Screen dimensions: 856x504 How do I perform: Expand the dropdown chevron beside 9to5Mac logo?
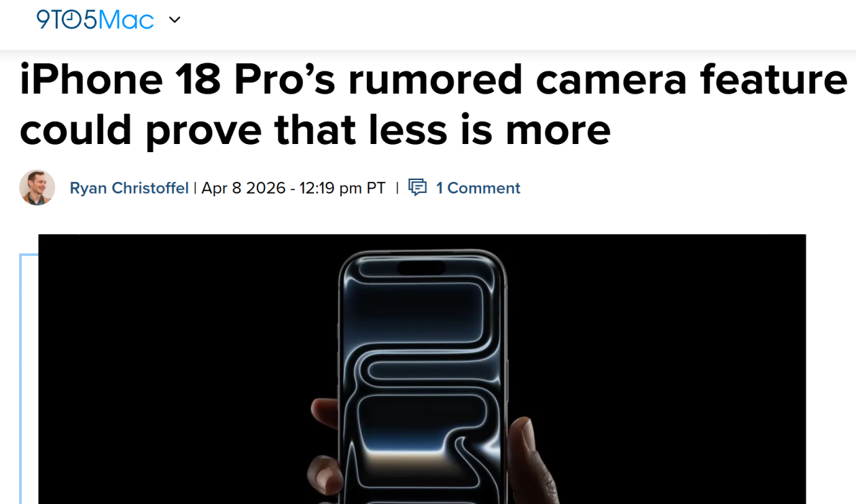[x=175, y=20]
